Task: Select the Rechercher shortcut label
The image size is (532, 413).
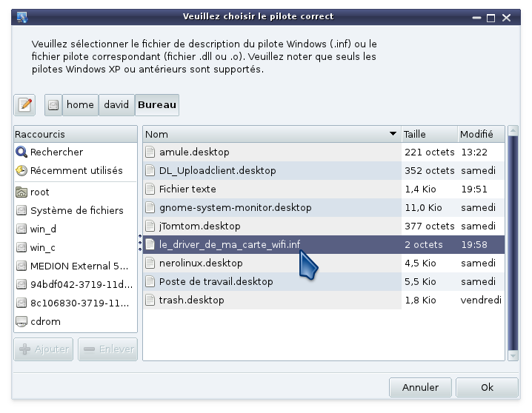Action: point(56,152)
